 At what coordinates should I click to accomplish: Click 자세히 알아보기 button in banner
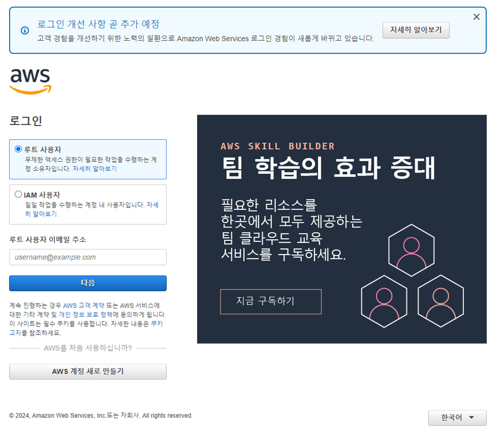(x=416, y=30)
